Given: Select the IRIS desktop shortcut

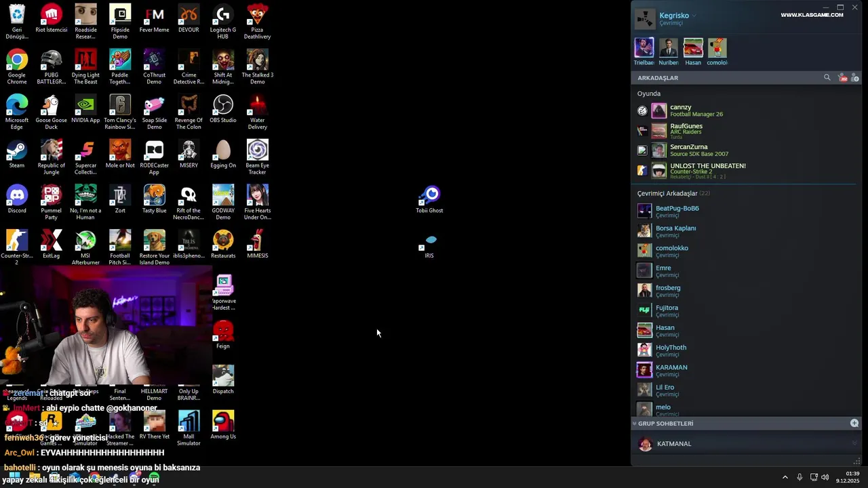Looking at the screenshot, I should [x=429, y=245].
